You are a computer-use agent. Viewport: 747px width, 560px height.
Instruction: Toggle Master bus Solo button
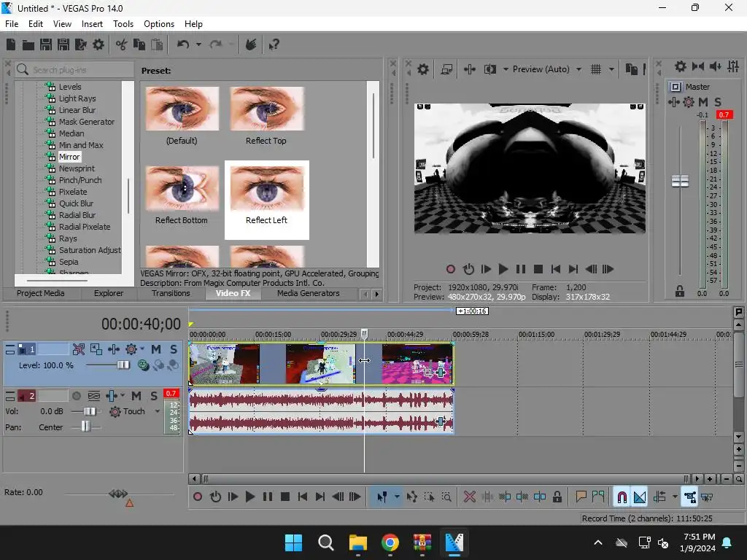click(718, 102)
